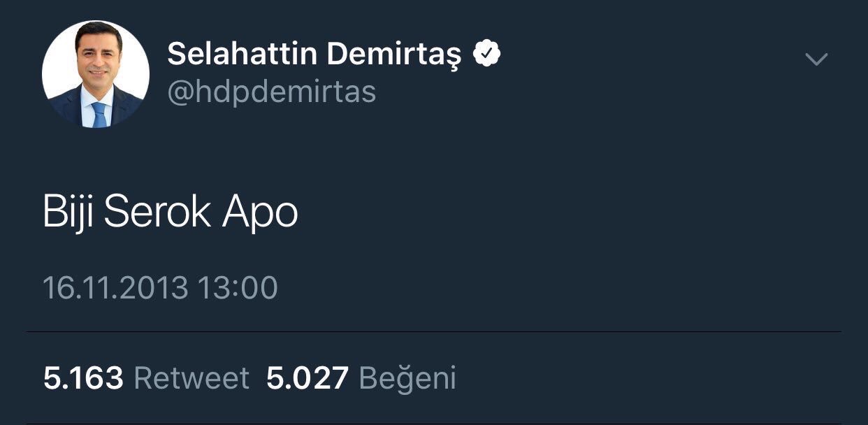Show retweeters via the 5.163 count

tap(83, 378)
